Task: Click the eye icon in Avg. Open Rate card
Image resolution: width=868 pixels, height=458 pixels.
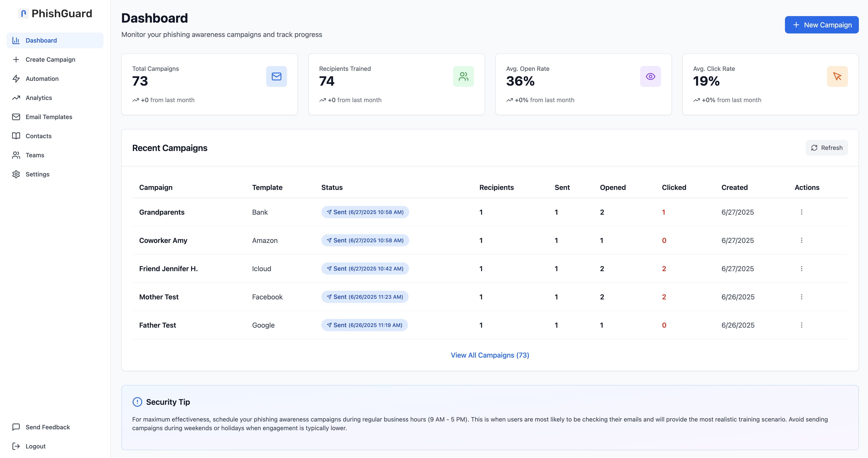Action: pos(650,76)
